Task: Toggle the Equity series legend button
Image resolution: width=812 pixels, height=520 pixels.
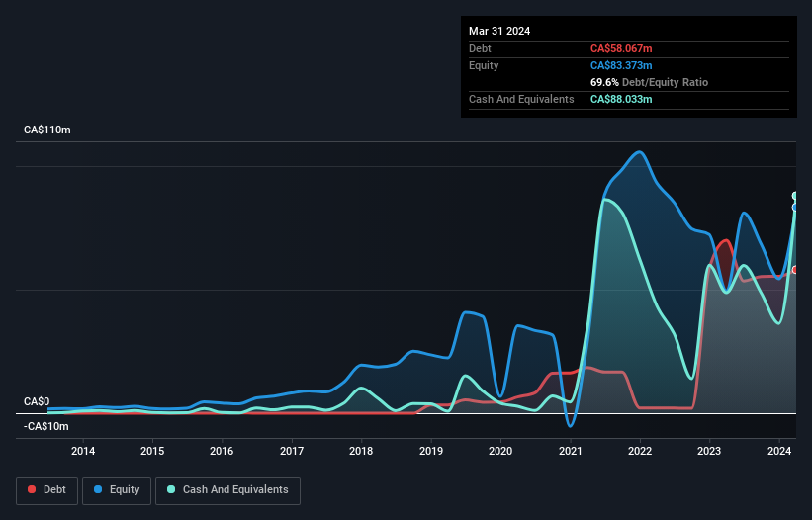Action: (117, 490)
